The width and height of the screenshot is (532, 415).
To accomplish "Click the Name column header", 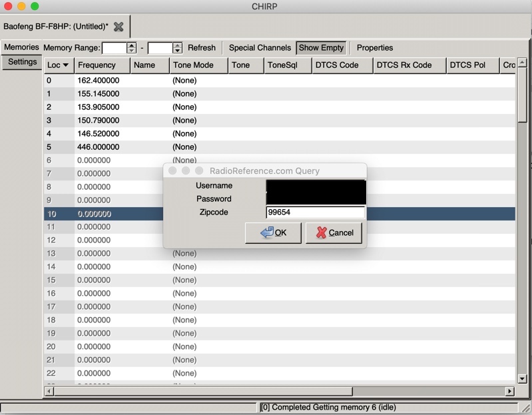I will coord(150,65).
